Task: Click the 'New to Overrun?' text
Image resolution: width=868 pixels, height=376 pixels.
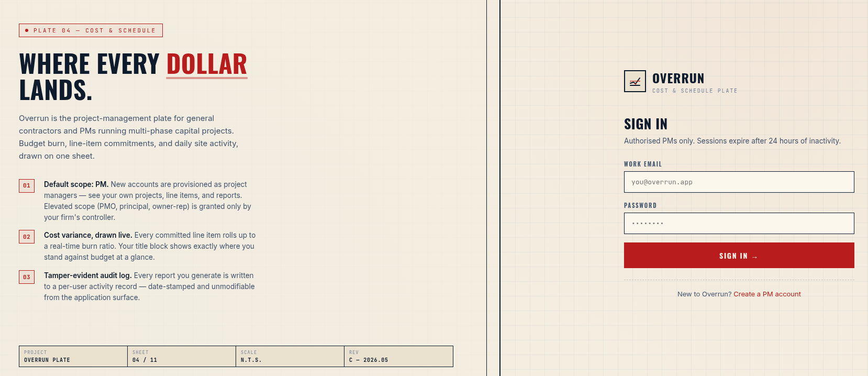Action: (x=704, y=294)
